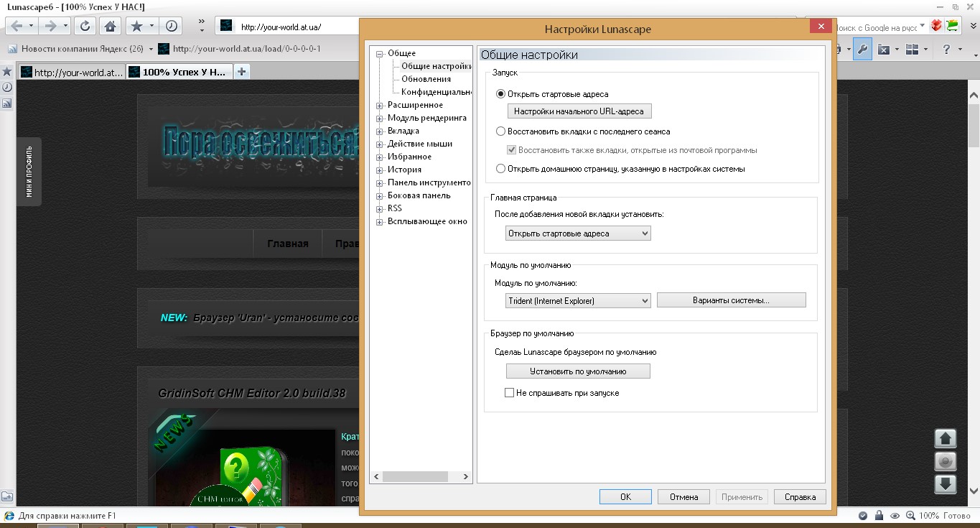Switch to the 'http://your-world.at...' browser tab
Viewport: 980px width, 528px height.
[72, 72]
